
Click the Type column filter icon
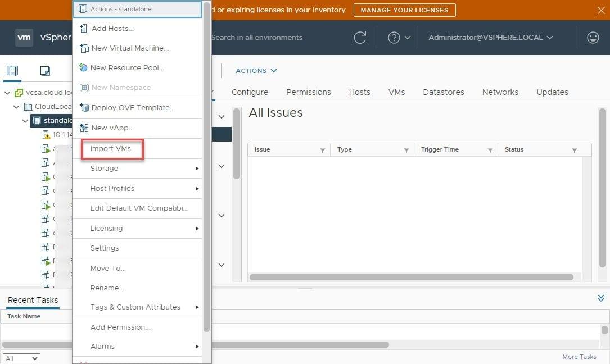click(x=406, y=150)
